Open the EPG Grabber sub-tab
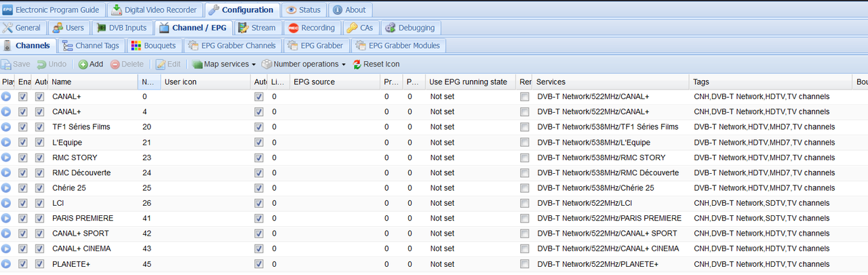 [x=316, y=45]
